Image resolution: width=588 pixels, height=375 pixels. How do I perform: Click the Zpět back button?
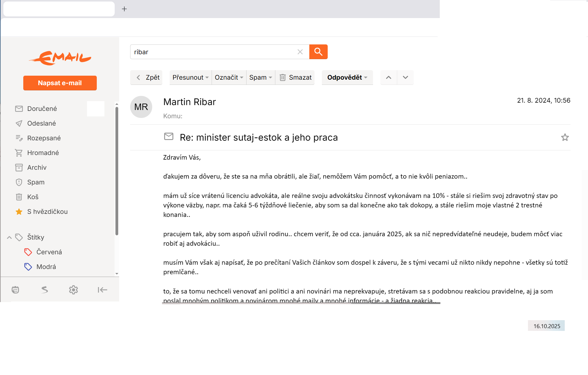pos(146,78)
